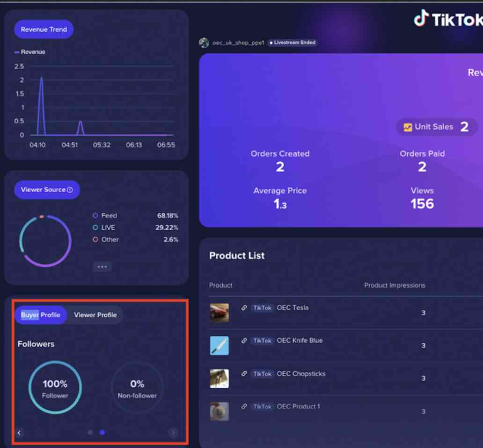
Task: Toggle the Feed legend entry
Action: [105, 216]
